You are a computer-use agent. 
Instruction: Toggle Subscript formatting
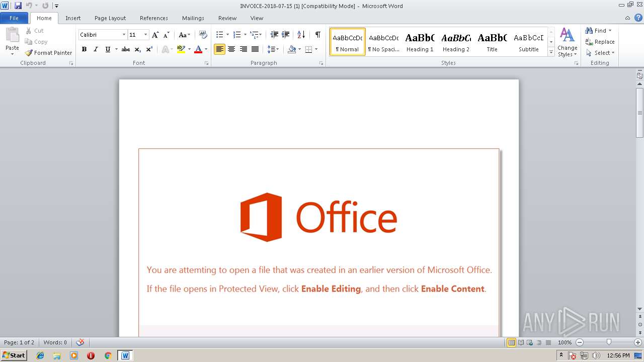[137, 49]
